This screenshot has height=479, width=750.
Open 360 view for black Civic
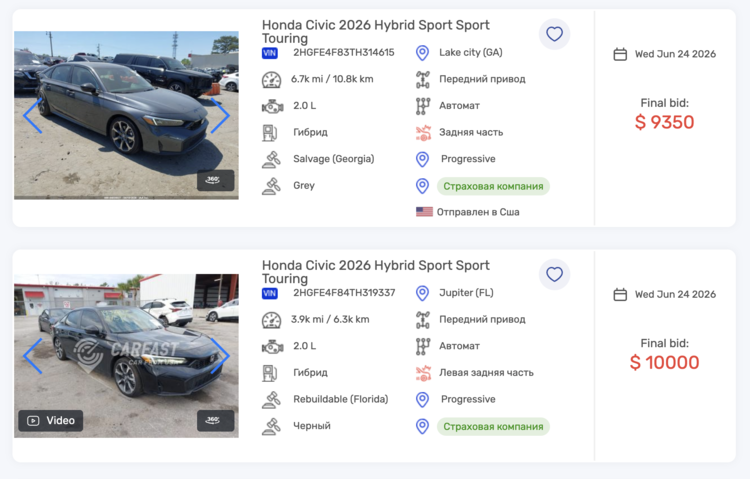pos(216,420)
